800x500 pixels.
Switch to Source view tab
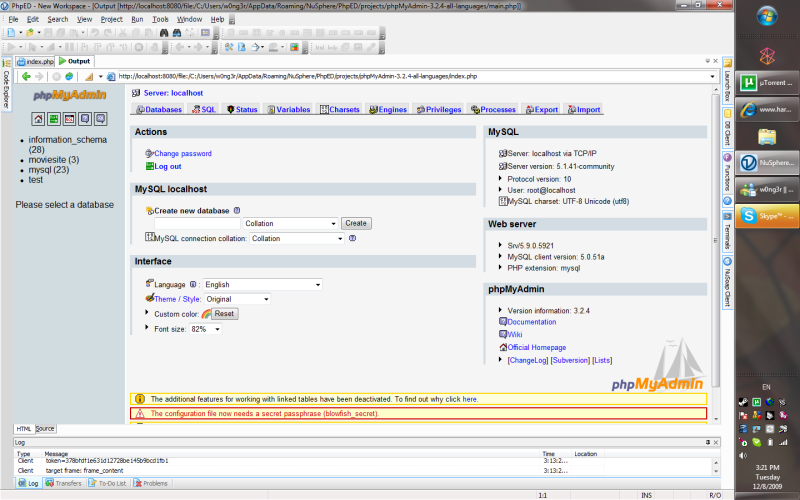45,429
